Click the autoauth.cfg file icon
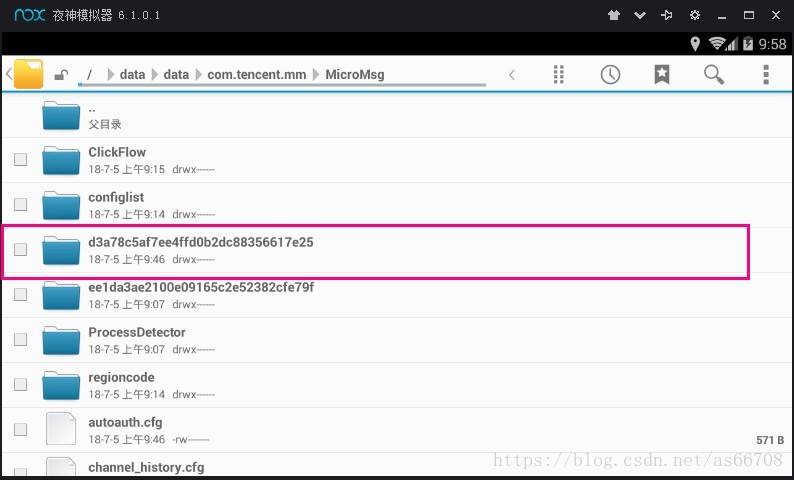 coord(61,428)
